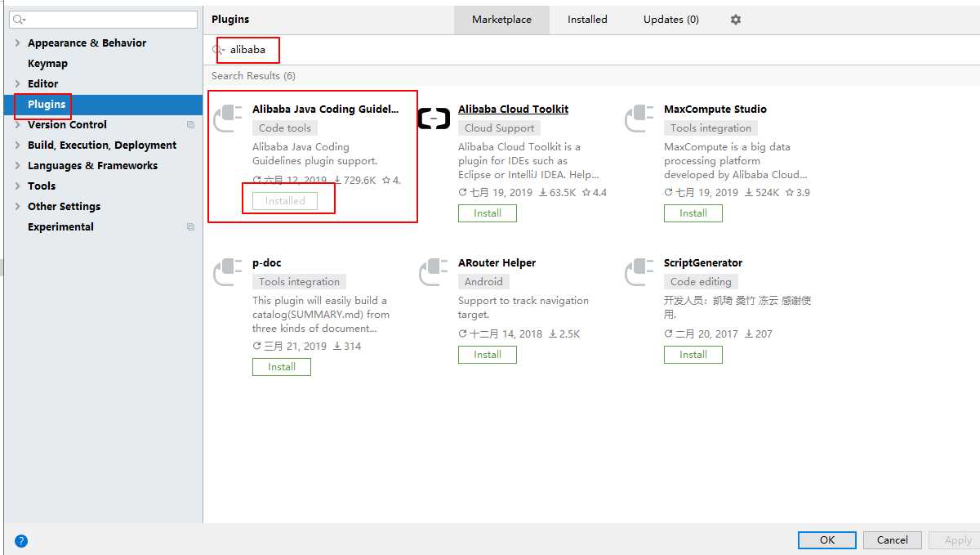Click the Alibaba Cloud Toolkit logo icon

pyautogui.click(x=434, y=119)
